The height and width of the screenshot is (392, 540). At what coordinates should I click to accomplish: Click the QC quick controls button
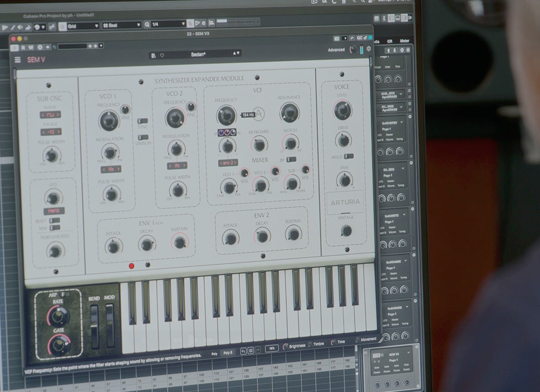359,38
